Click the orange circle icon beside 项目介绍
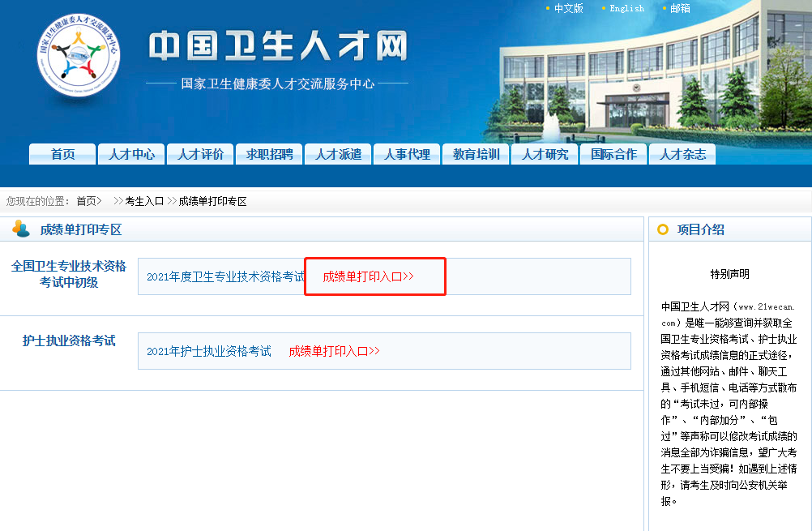Viewport: 812px width, 531px height. tap(663, 229)
